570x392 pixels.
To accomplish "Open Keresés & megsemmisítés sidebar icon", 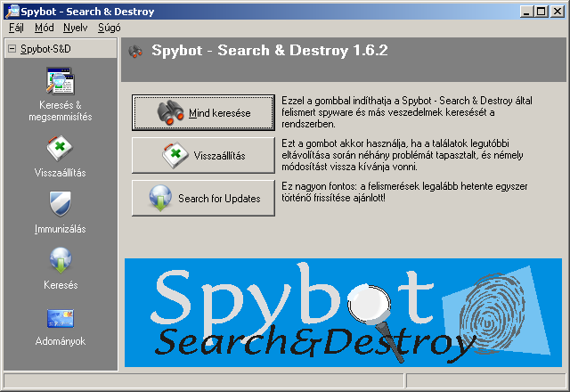I will coord(61,81).
